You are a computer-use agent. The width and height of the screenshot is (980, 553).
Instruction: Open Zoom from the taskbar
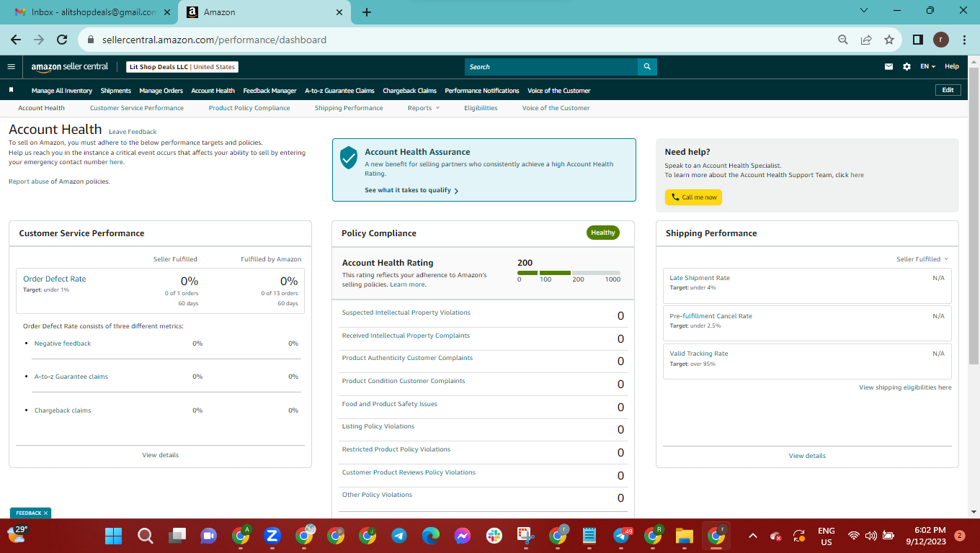pyautogui.click(x=272, y=536)
